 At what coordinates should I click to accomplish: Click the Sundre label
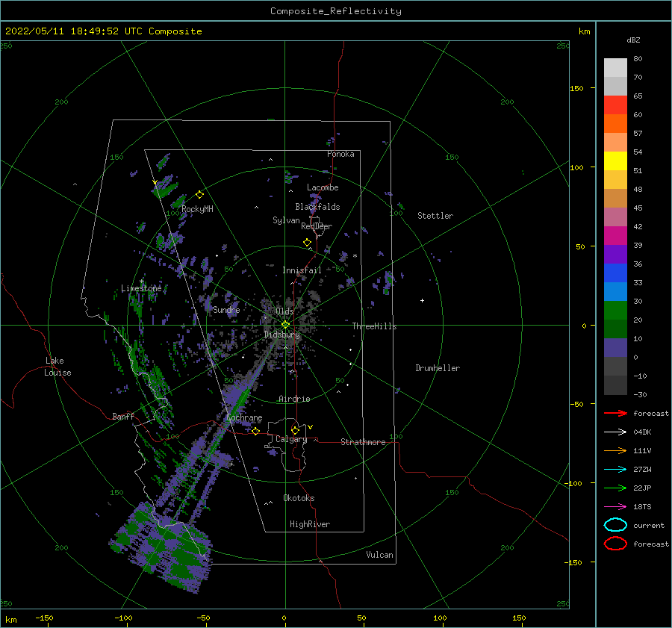pyautogui.click(x=226, y=309)
